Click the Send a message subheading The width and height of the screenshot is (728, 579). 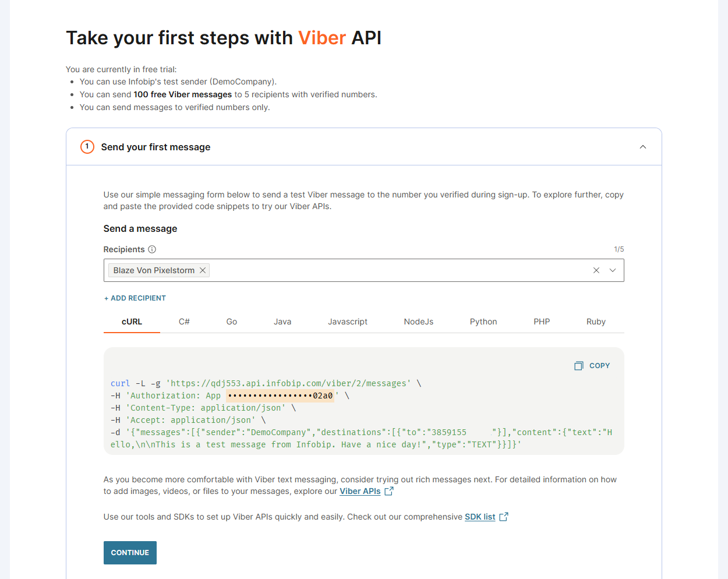click(140, 229)
